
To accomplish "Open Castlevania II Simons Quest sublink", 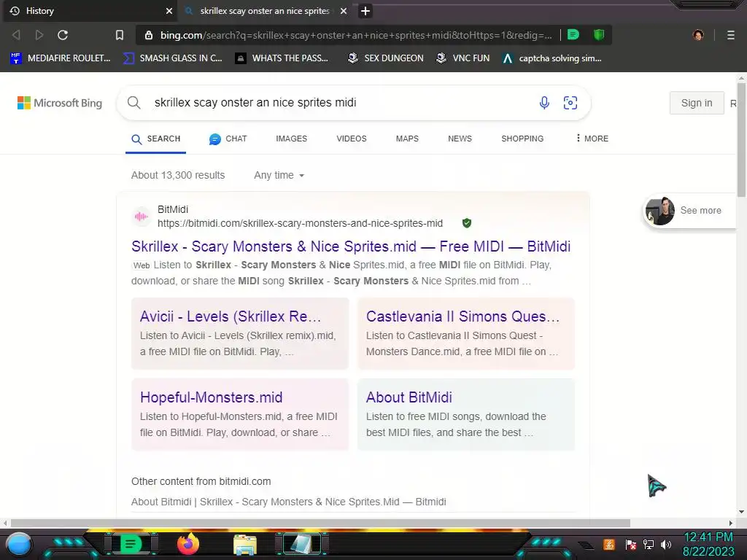I will (462, 316).
